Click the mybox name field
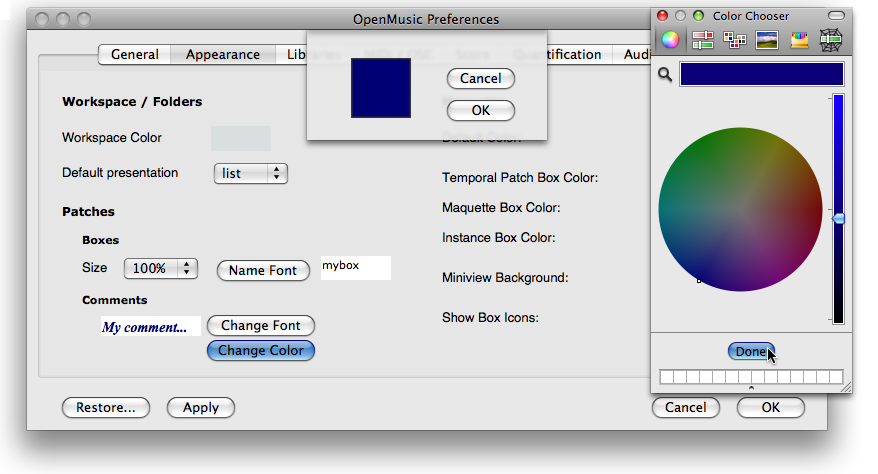Image resolution: width=878 pixels, height=474 pixels. click(356, 268)
